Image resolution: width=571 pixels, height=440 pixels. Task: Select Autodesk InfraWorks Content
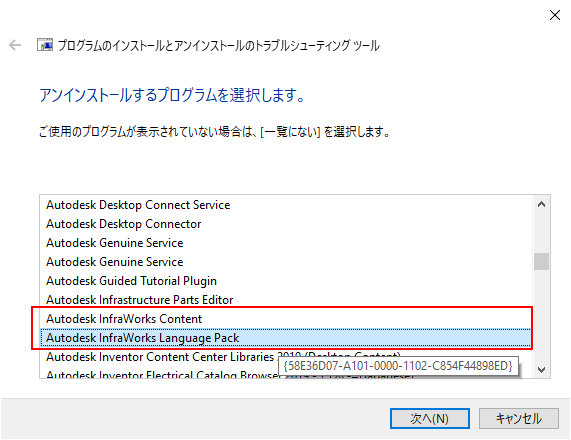(286, 319)
